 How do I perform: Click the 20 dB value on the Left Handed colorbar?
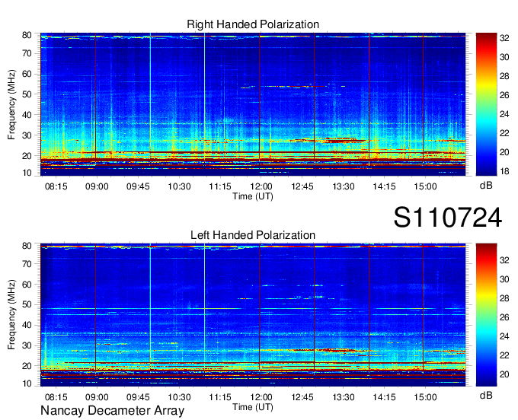point(504,374)
